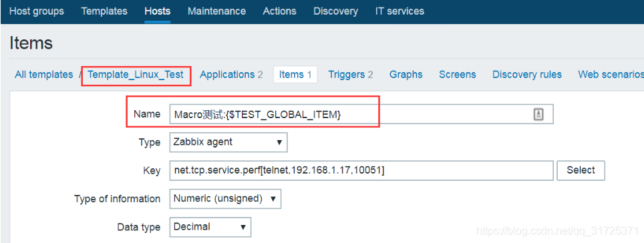Image resolution: width=644 pixels, height=243 pixels.
Task: Switch to Triggers tab
Action: [350, 75]
